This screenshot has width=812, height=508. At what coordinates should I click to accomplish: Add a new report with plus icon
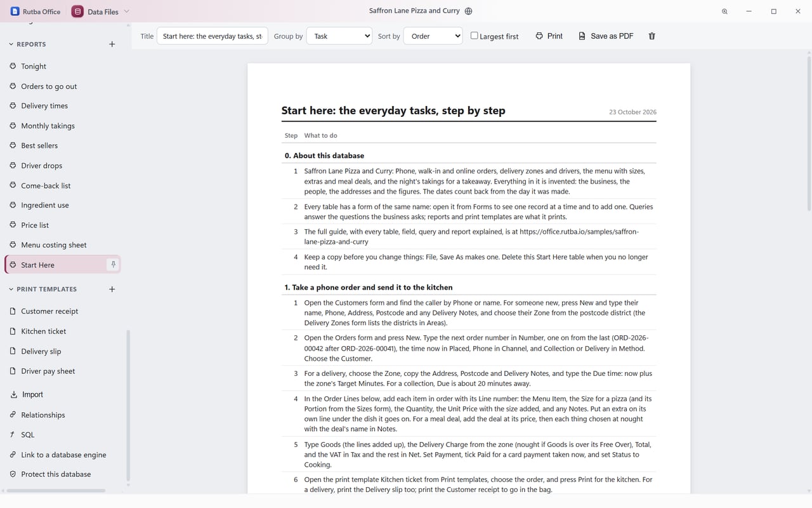(x=112, y=44)
